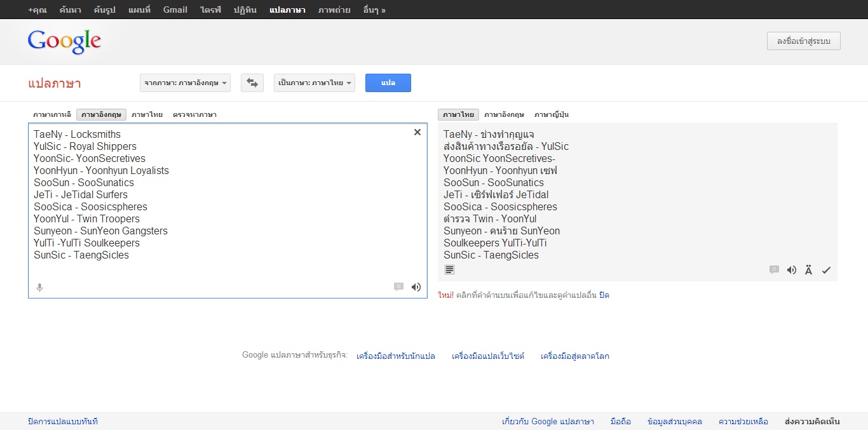
Task: Choose ภาษาญี่ปุ่น as target language
Action: [551, 115]
